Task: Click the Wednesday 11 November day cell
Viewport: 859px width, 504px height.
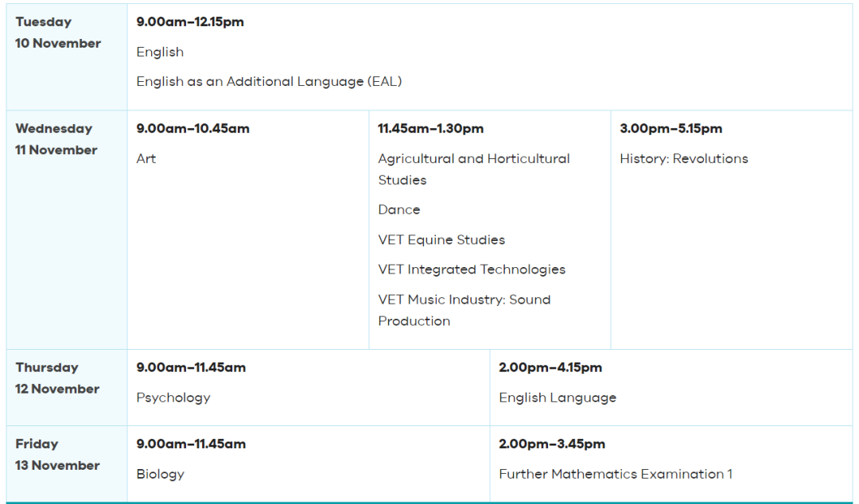Action: coord(56,139)
